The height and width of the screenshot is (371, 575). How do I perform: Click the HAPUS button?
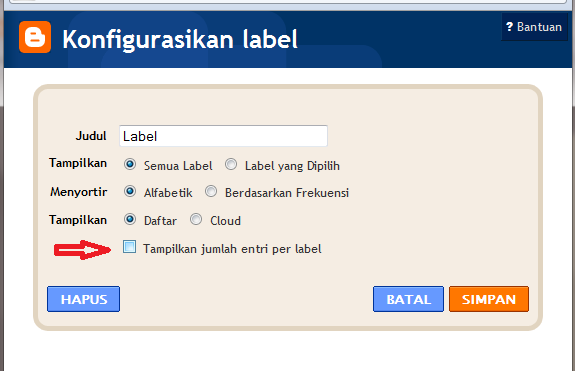[83, 299]
